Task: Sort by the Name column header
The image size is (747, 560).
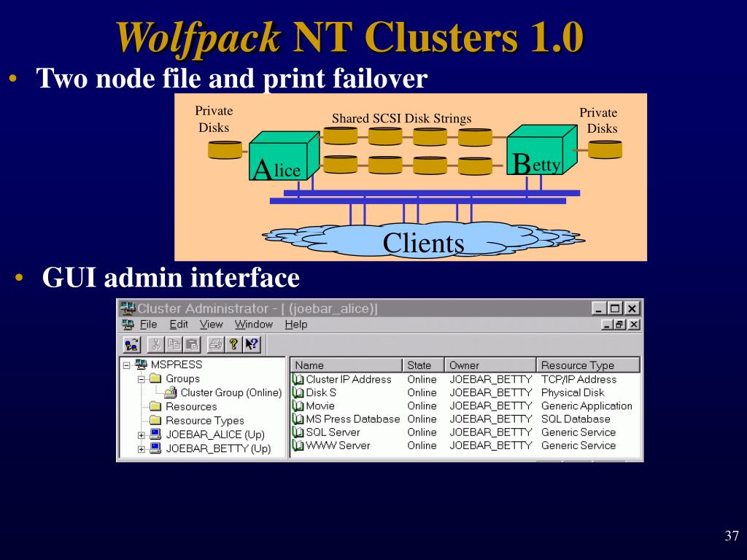Action: click(347, 365)
